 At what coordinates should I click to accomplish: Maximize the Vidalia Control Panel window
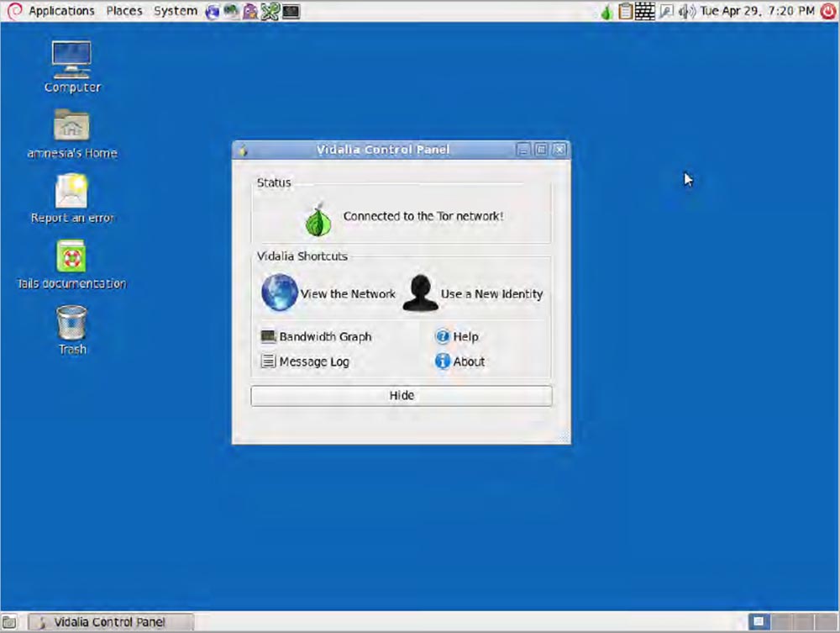coord(541,150)
